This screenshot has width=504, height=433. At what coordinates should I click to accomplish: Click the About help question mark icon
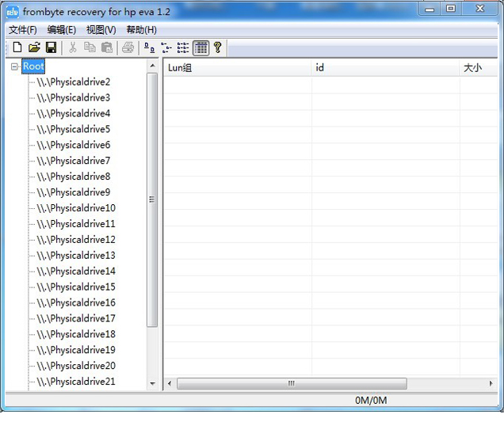218,48
